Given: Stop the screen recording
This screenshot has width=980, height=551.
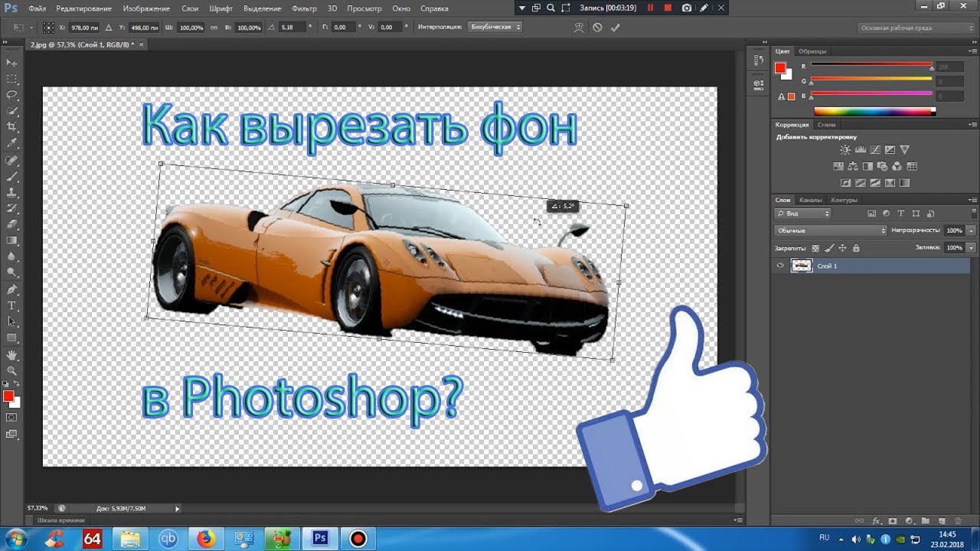Looking at the screenshot, I should click(668, 8).
